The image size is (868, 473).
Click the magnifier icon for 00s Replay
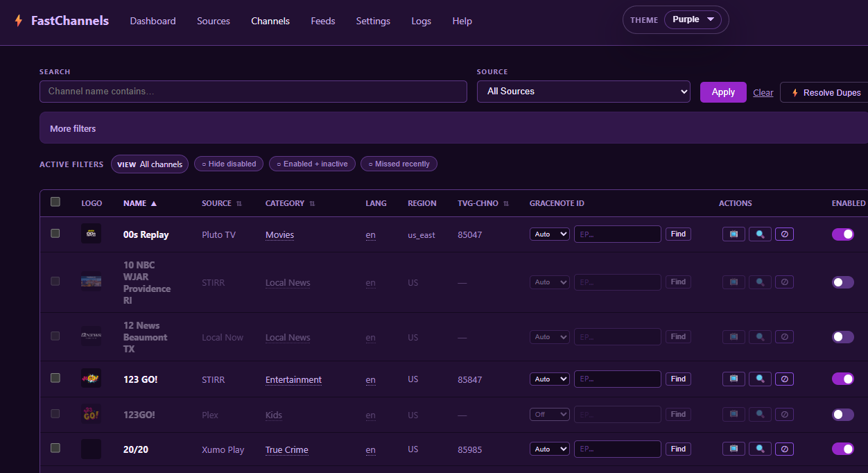(x=760, y=234)
